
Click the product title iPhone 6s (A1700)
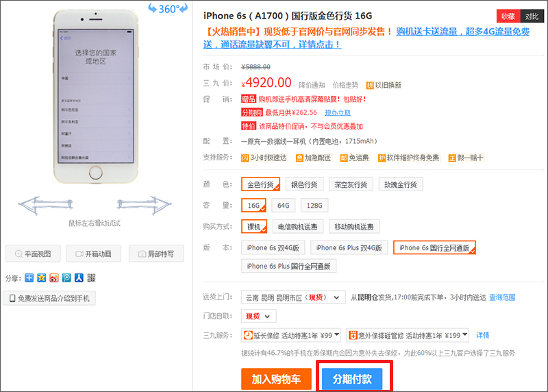click(x=288, y=16)
